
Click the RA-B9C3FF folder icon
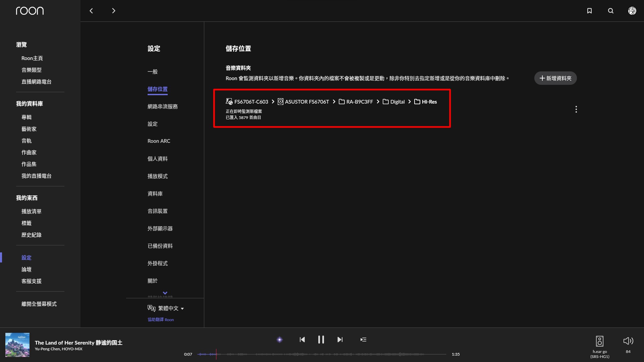[342, 102]
